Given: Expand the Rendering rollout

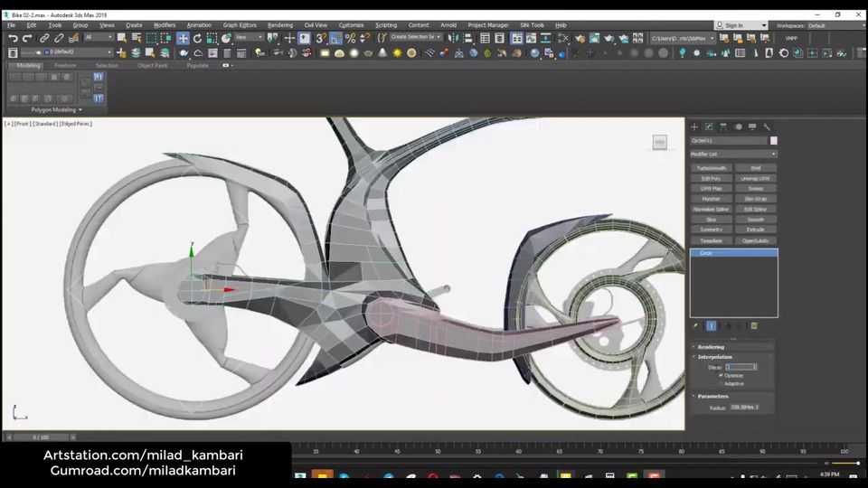Looking at the screenshot, I should click(x=711, y=346).
